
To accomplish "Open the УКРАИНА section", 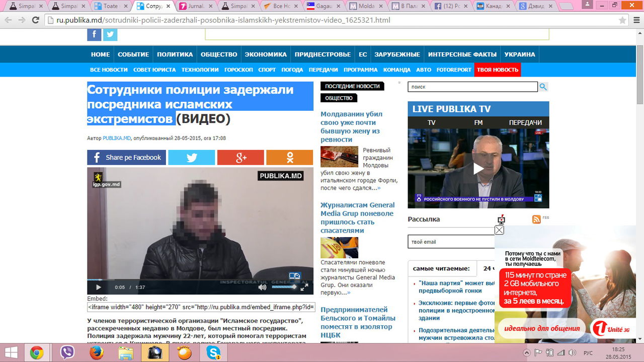I will (x=520, y=54).
